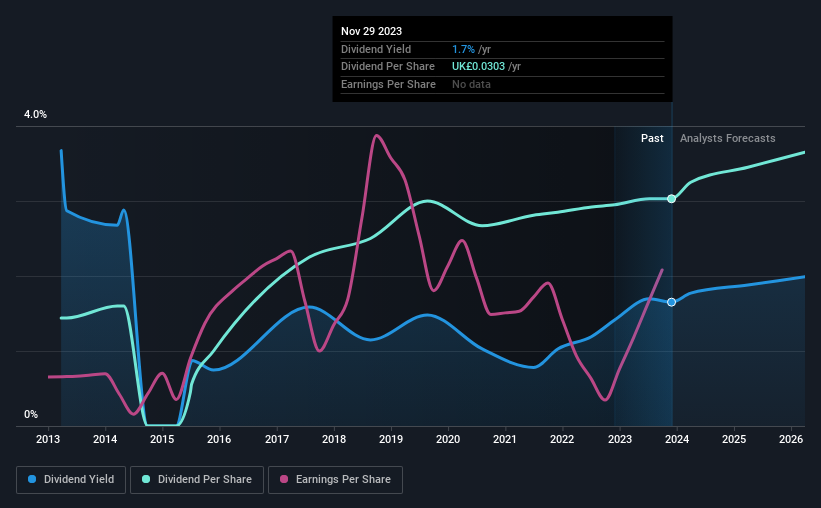
Task: Click the 4.0% y-axis label
Action: 35,114
